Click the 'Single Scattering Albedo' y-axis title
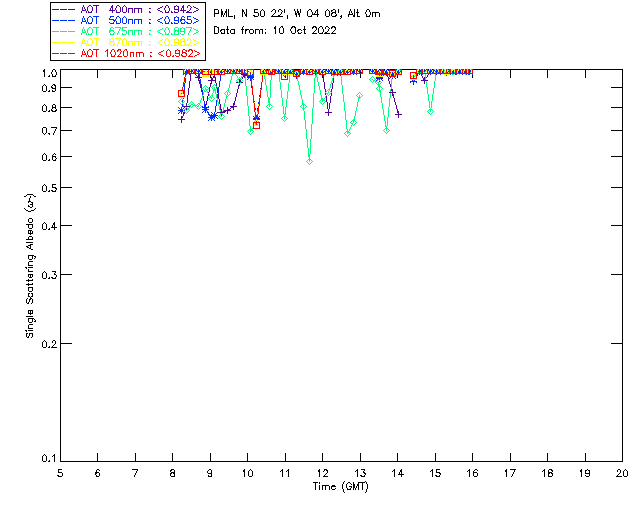 point(30,266)
